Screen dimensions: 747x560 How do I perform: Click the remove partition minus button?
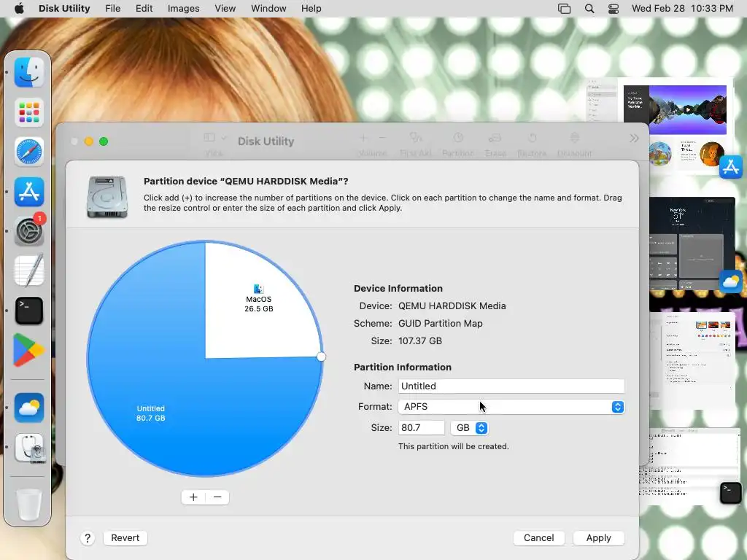[217, 497]
